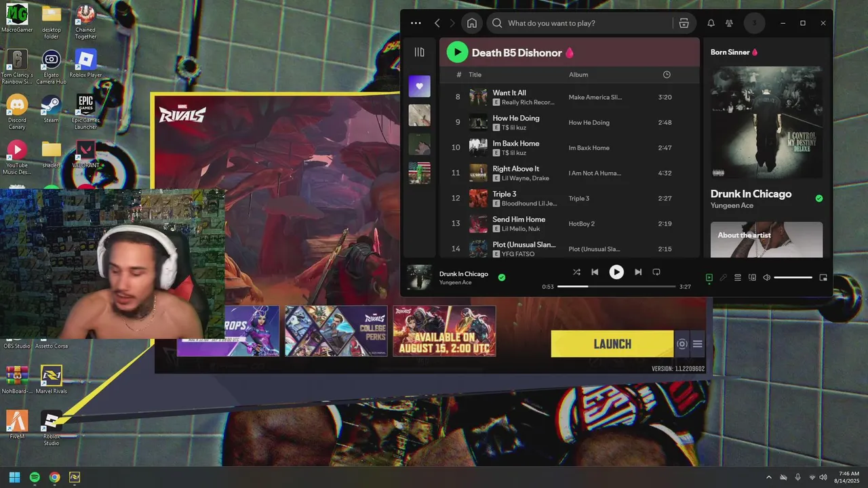
Task: Open Chained Together desktop shortcut
Action: tap(85, 21)
